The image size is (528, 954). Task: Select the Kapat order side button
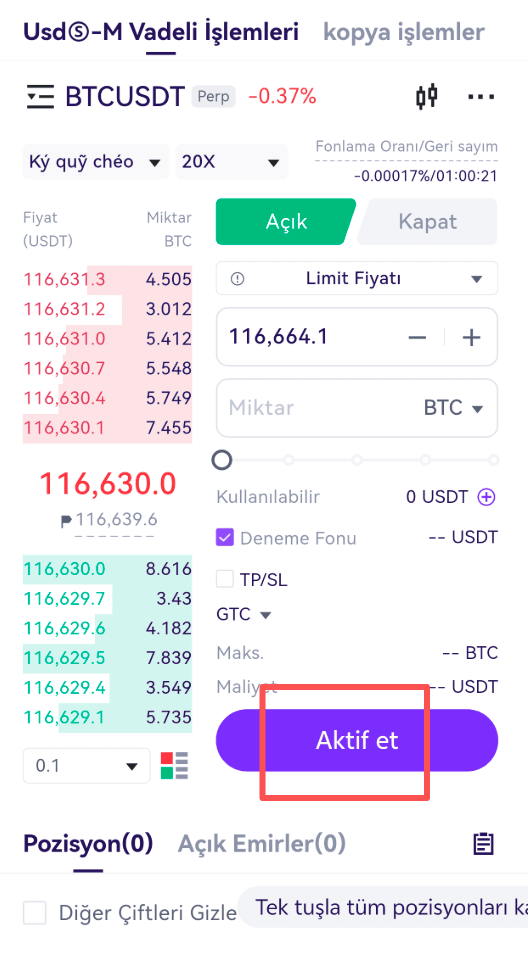coord(427,221)
